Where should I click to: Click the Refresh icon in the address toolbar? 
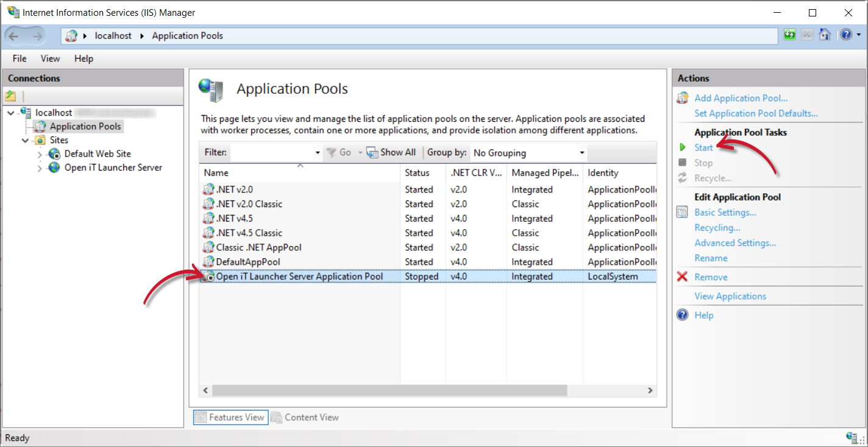(789, 35)
